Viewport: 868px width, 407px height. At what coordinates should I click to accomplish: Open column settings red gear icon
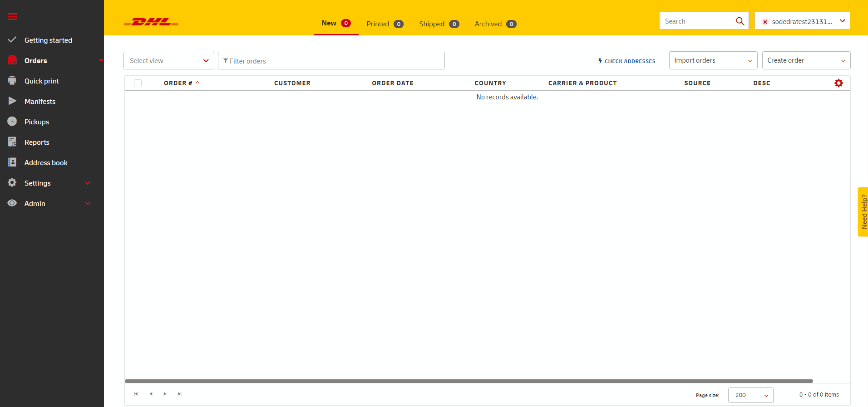point(838,83)
